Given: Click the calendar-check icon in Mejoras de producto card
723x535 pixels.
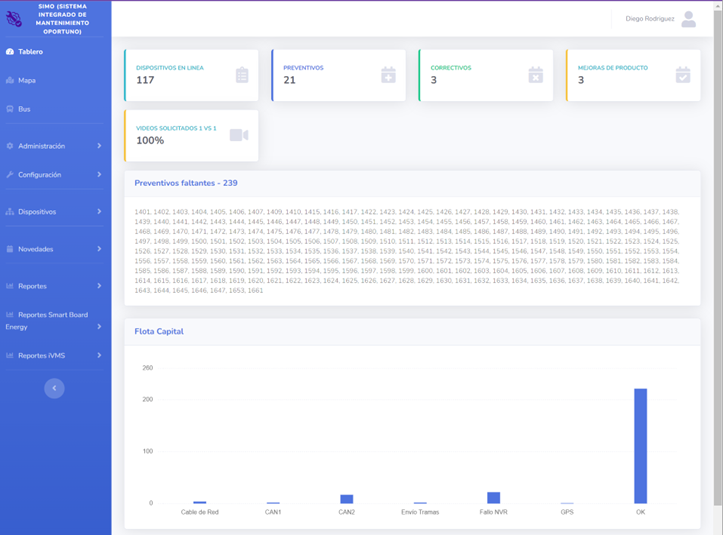Looking at the screenshot, I should 683,75.
